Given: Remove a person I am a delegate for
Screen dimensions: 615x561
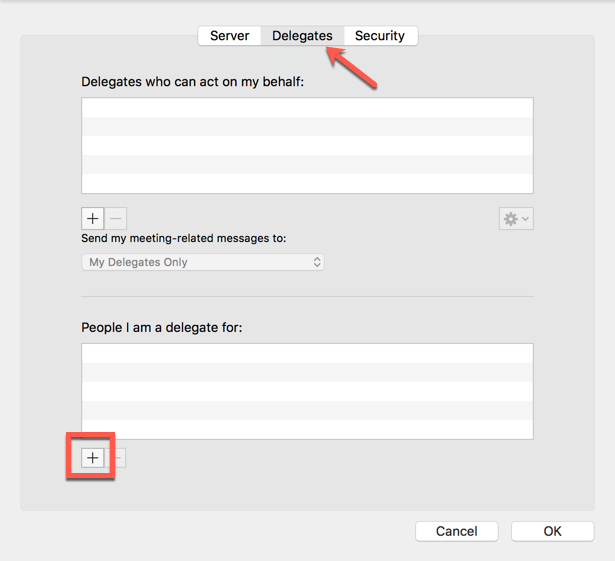Looking at the screenshot, I should click(x=118, y=458).
